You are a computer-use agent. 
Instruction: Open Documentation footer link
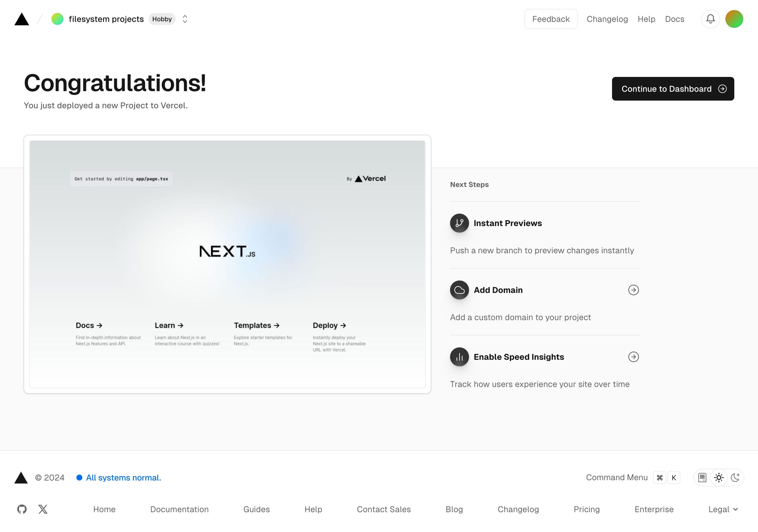(179, 509)
